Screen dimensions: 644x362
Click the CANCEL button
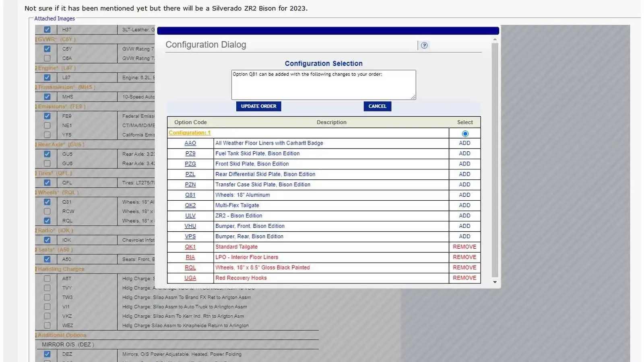coord(377,106)
